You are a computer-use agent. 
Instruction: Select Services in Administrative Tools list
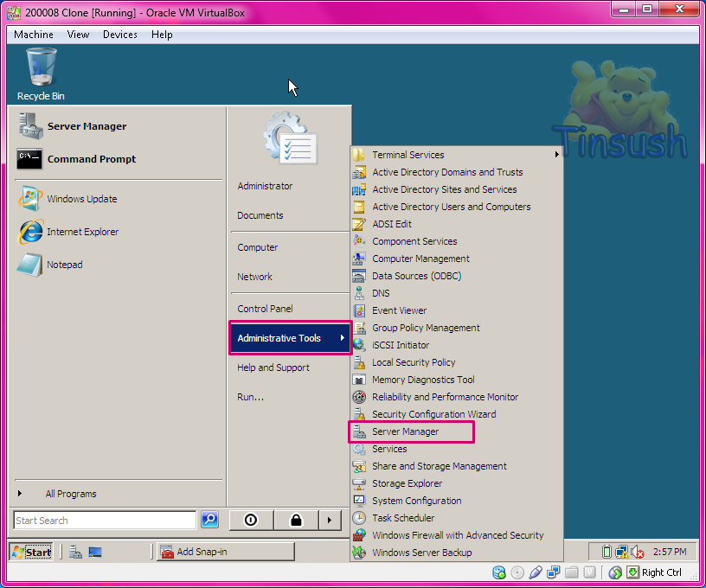[x=457, y=449]
